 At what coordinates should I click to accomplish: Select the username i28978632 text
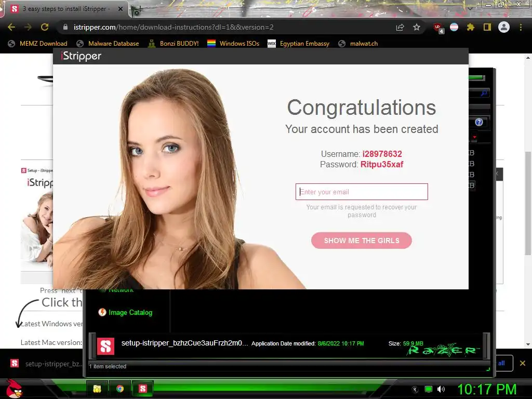(x=382, y=154)
